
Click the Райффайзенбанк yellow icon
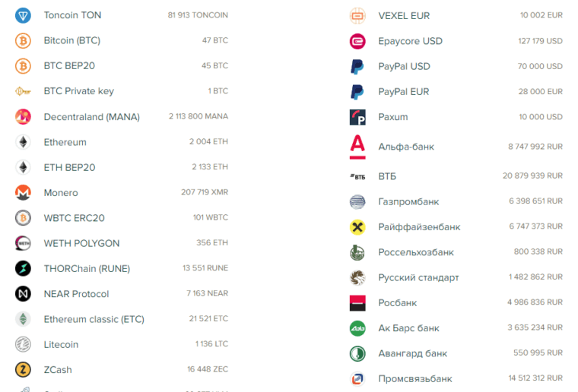click(x=357, y=227)
